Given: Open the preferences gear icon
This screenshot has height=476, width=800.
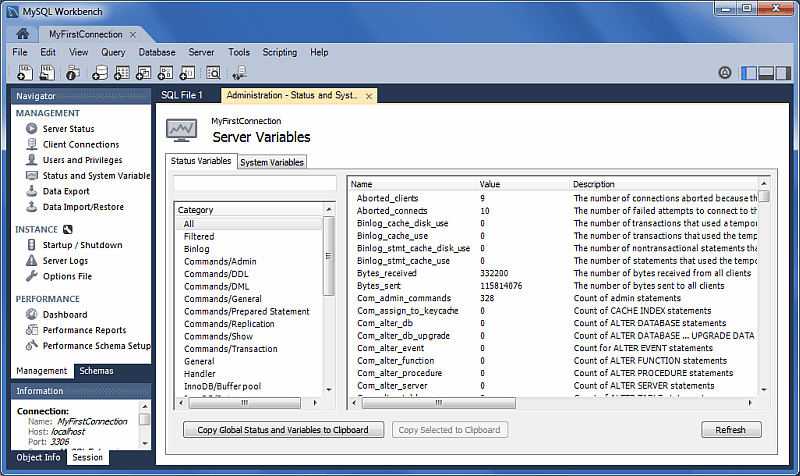Looking at the screenshot, I should [x=724, y=73].
